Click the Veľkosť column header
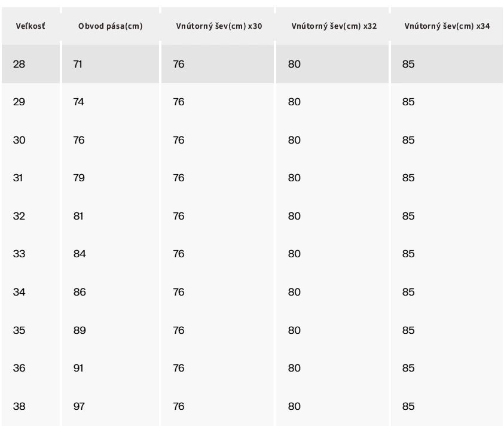This screenshot has width=504, height=426. tap(30, 26)
